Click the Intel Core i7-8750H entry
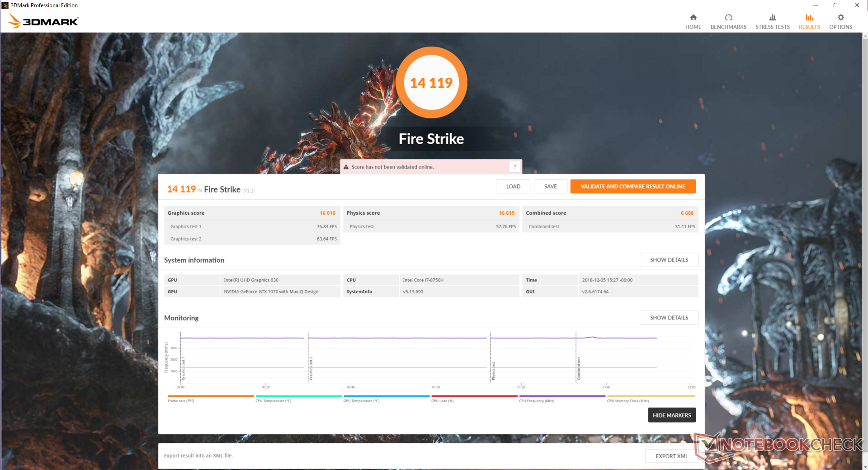Viewport: 868px width, 470px height. coord(423,280)
